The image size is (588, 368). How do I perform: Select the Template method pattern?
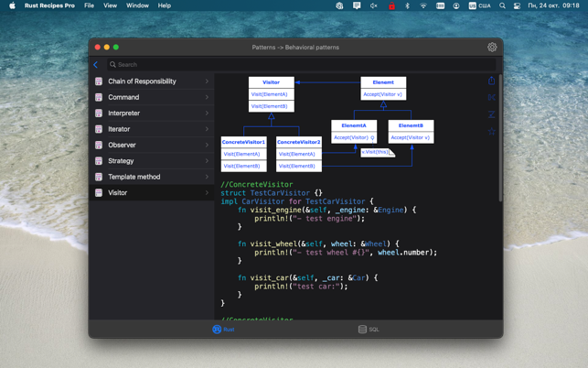point(152,177)
